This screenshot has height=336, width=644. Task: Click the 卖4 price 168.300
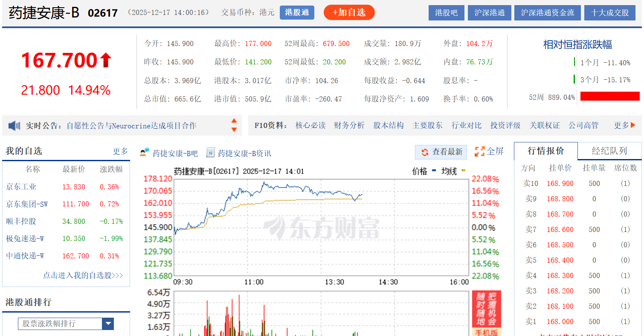(560, 275)
